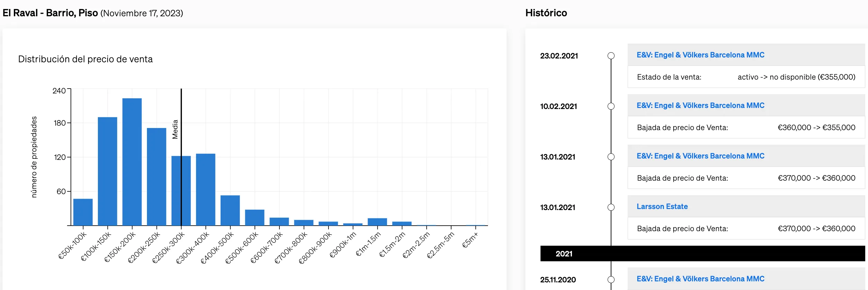Select the tallest bar, €150k-200k
The width and height of the screenshot is (868, 290).
(132, 162)
